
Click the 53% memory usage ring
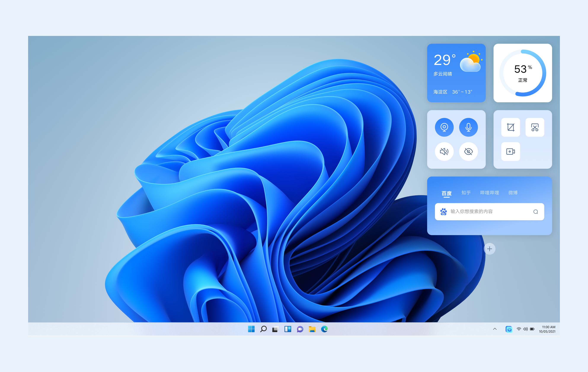pyautogui.click(x=522, y=73)
